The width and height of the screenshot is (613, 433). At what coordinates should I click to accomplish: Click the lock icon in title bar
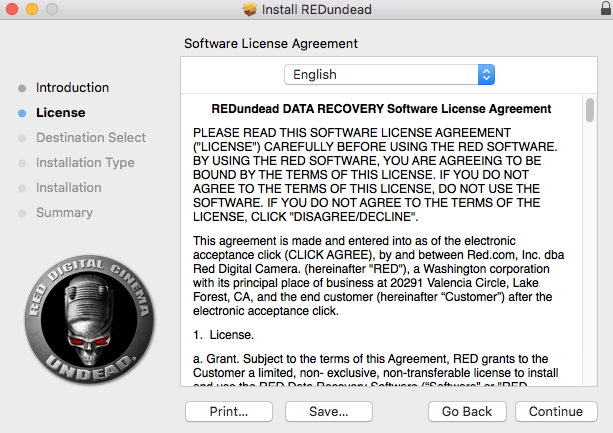tap(606, 8)
